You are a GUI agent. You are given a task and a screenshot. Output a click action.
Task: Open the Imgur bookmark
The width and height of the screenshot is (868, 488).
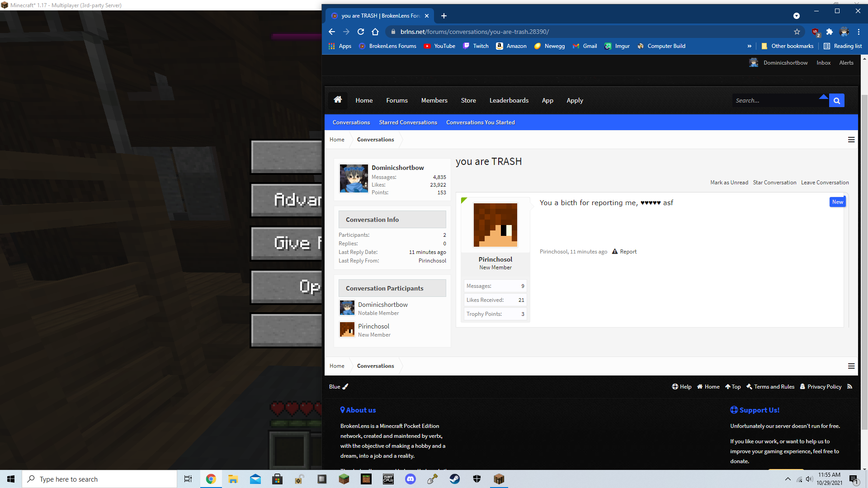point(617,46)
